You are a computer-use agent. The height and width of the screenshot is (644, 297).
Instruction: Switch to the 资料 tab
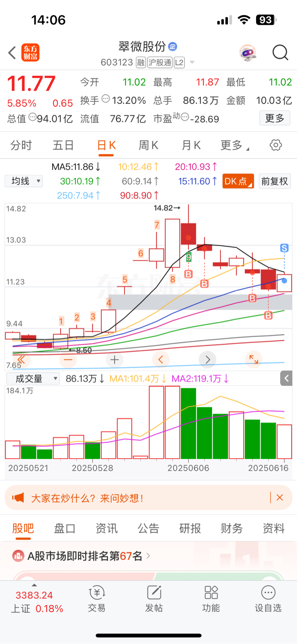tap(273, 528)
